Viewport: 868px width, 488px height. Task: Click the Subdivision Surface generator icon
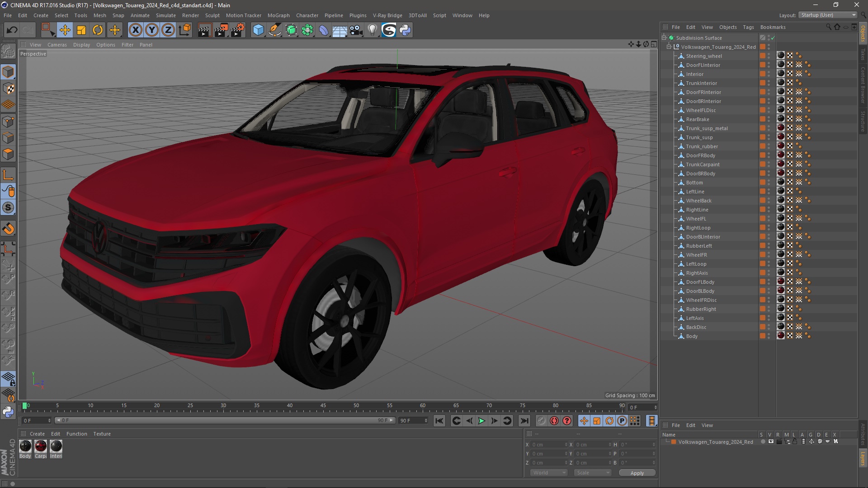click(x=291, y=30)
